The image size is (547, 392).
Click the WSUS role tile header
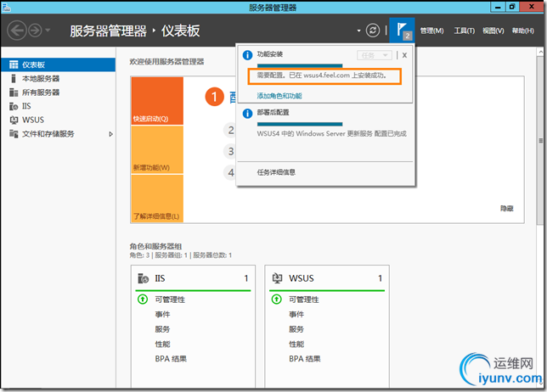327,278
